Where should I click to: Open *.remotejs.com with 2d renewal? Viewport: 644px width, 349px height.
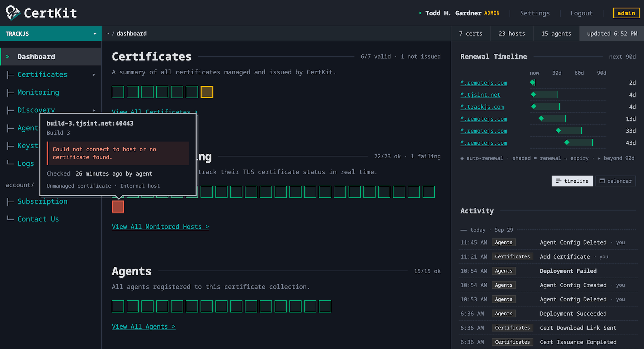(484, 83)
